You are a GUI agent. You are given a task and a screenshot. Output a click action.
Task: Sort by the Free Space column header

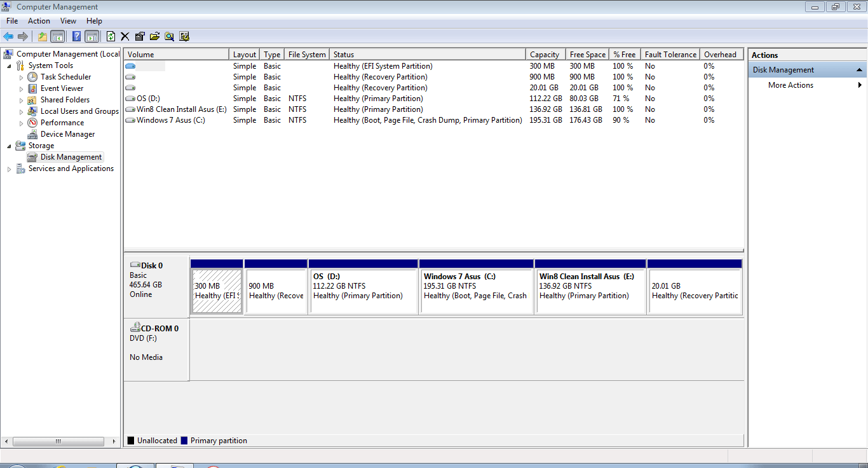click(x=587, y=55)
